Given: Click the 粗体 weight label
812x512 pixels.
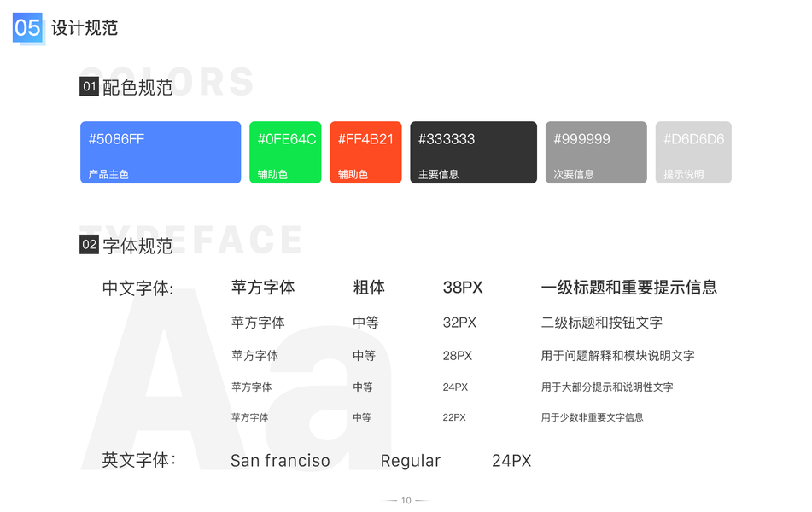Looking at the screenshot, I should (369, 288).
